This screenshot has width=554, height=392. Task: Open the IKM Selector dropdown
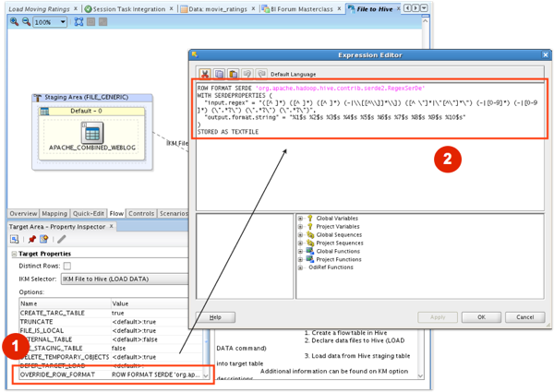point(125,279)
